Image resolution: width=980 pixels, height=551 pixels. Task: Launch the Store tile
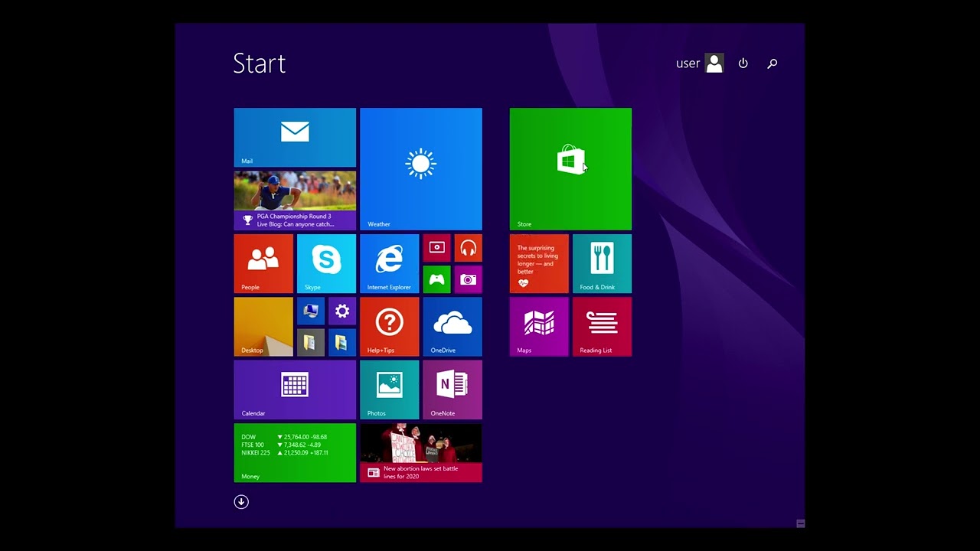[570, 168]
